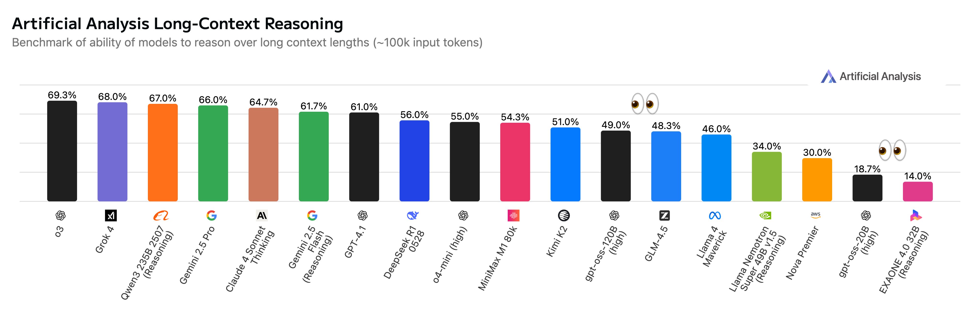The image size is (980, 317).
Task: Click the Anthropic logo for Claude 4 Sonnet
Action: [x=262, y=216]
